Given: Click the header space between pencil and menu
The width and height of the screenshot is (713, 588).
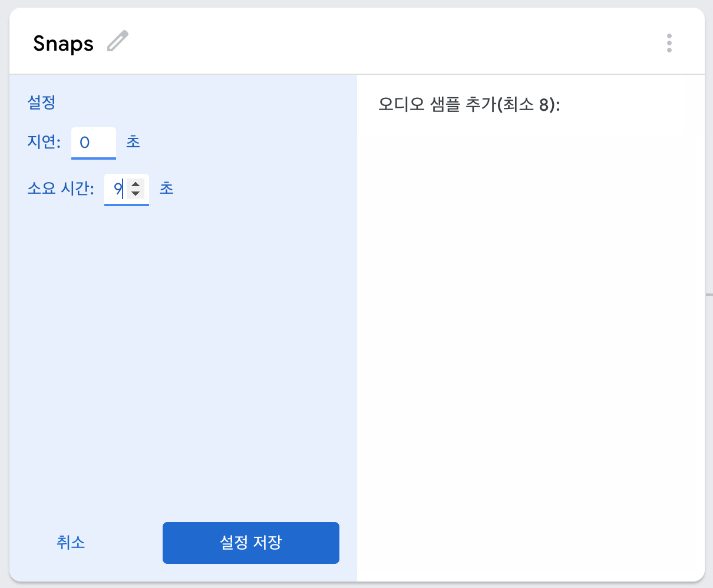Looking at the screenshot, I should 395,42.
